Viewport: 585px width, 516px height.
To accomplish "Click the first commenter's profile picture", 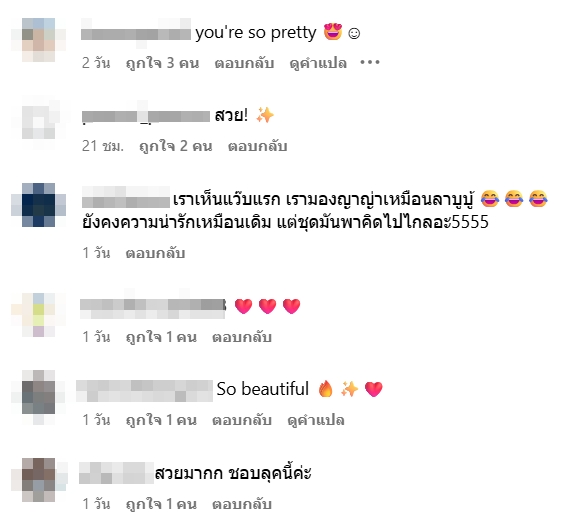I will (38, 40).
